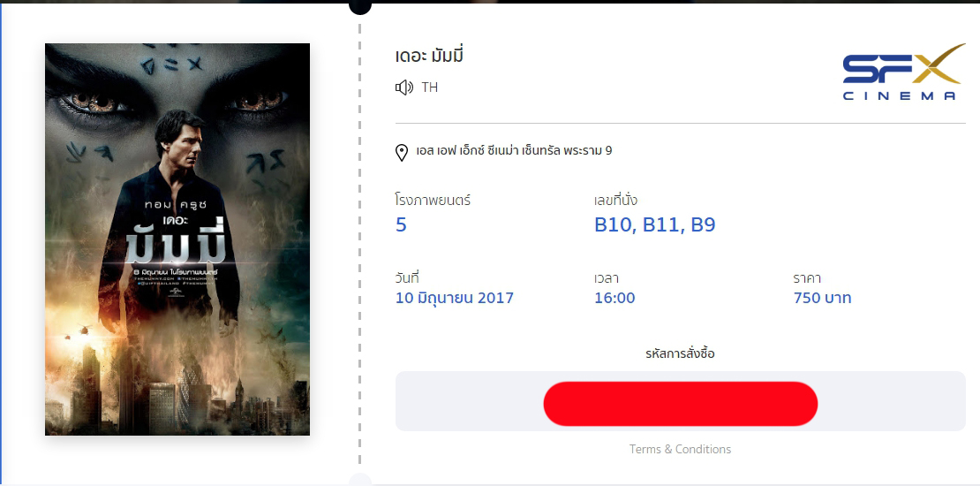Click the โรงภาพยนตร์ theatre label
The width and height of the screenshot is (980, 486).
point(433,201)
